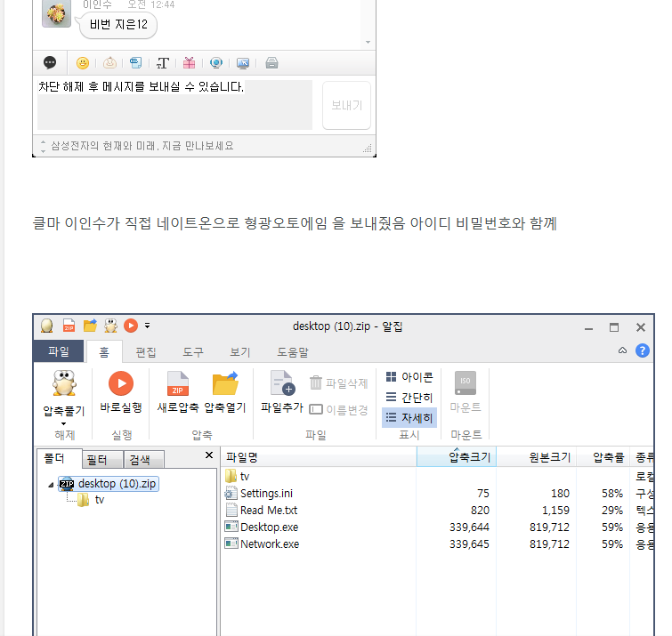
Task: Click the font T icon in chat toolbar
Action: 163,63
